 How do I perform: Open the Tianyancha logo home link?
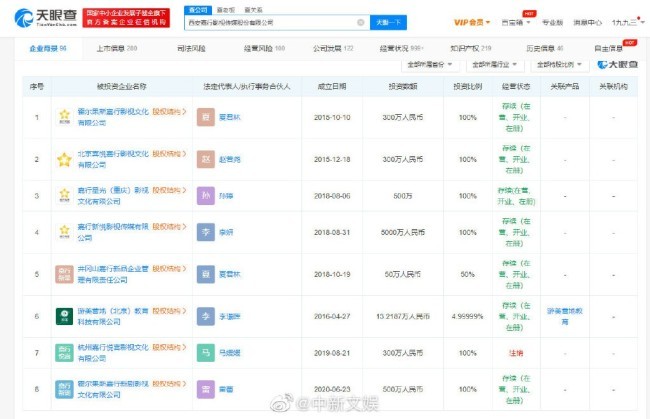46,18
